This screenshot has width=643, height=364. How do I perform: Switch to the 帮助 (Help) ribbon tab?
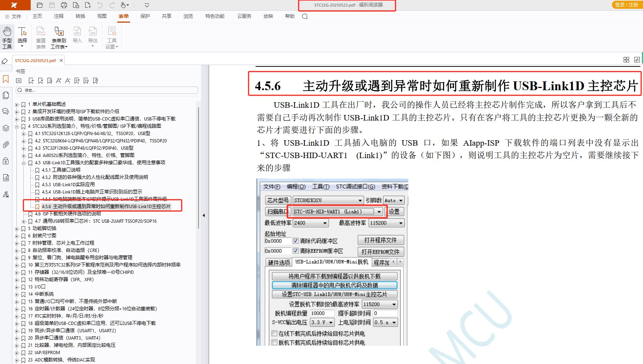tap(290, 16)
